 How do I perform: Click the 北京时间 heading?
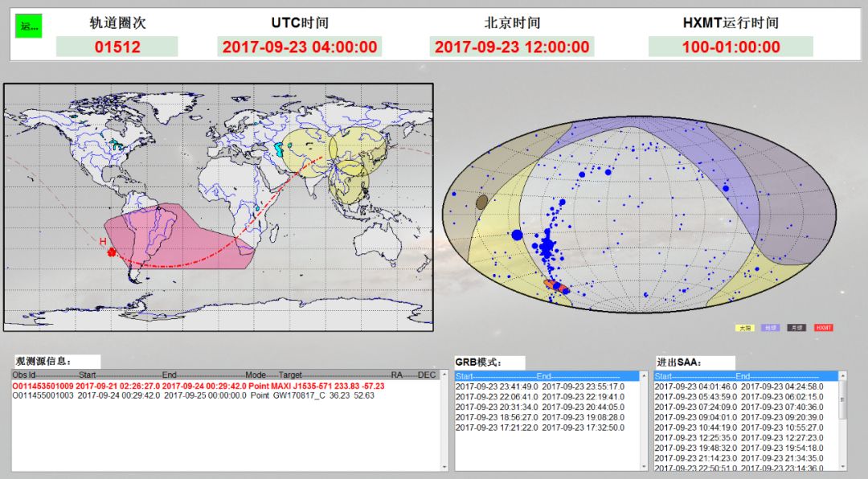tap(512, 23)
